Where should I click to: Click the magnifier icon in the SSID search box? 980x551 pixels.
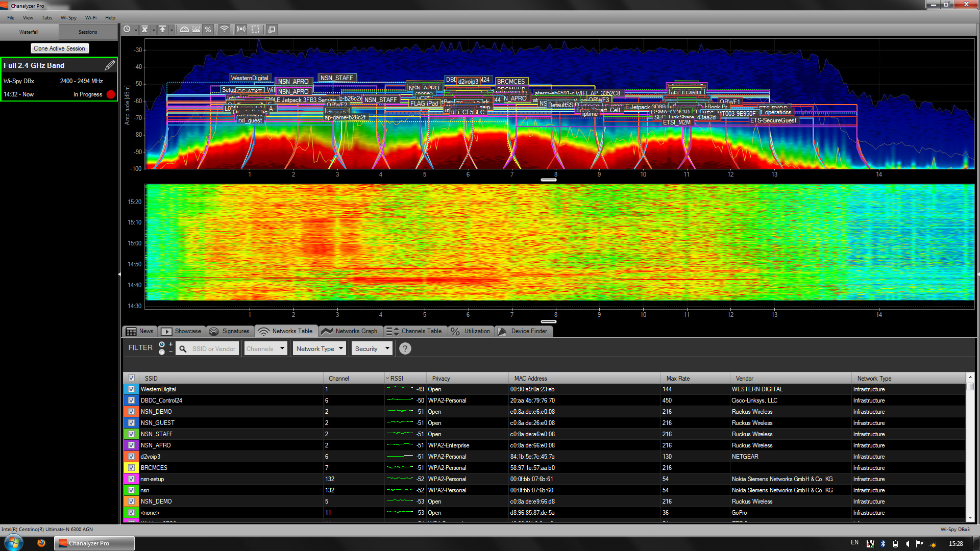183,349
